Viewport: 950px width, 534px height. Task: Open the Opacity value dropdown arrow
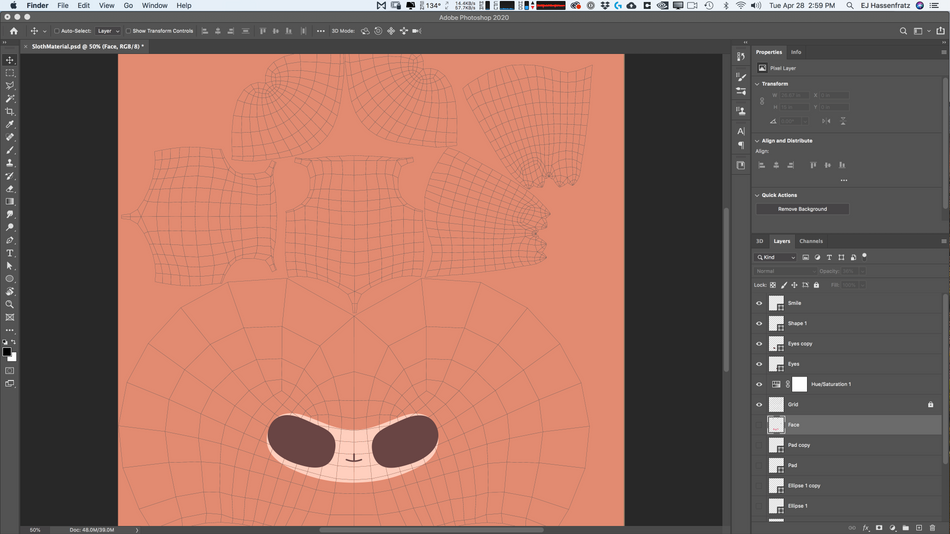click(x=862, y=271)
